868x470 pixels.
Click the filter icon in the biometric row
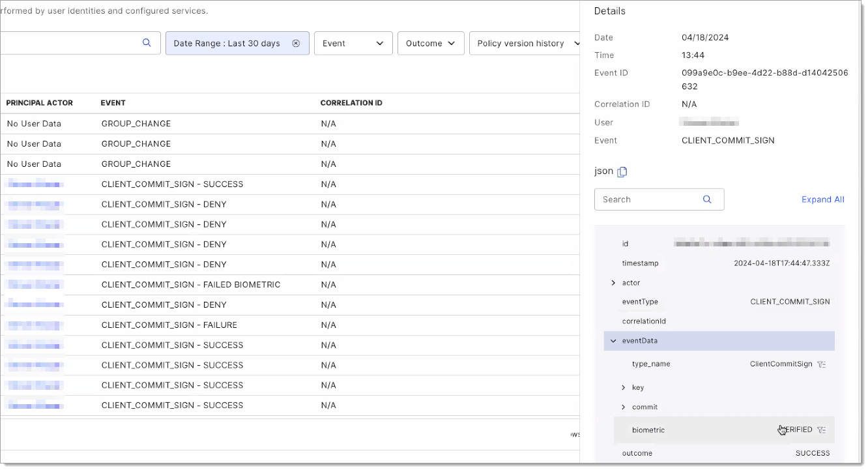click(822, 430)
